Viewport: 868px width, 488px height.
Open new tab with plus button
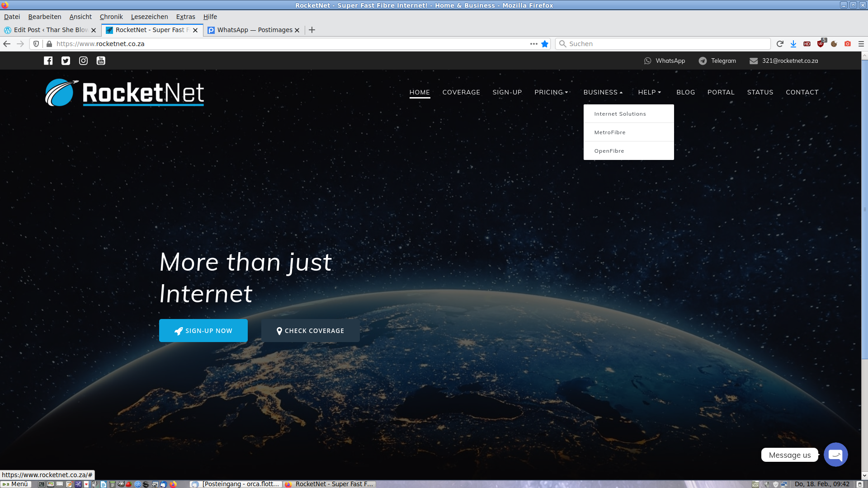(312, 30)
